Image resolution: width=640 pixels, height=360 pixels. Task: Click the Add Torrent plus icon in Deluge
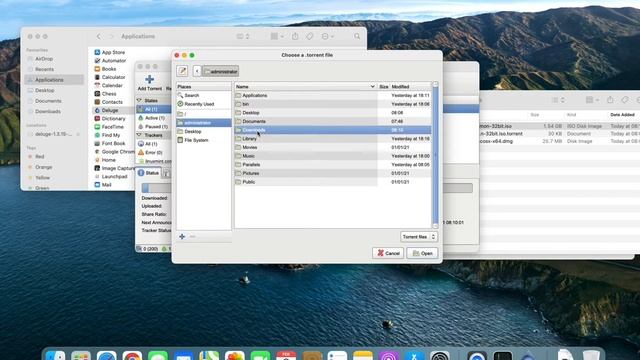(x=149, y=80)
